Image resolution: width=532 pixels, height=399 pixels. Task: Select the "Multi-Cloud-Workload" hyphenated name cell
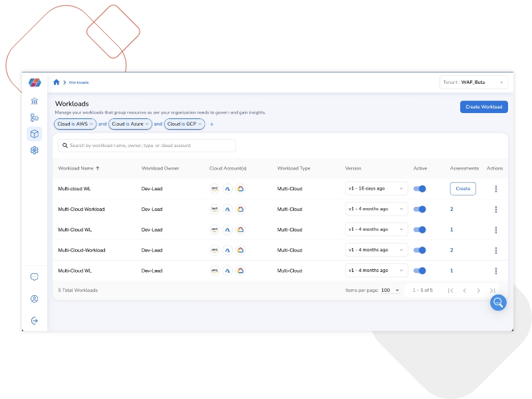[x=82, y=251]
